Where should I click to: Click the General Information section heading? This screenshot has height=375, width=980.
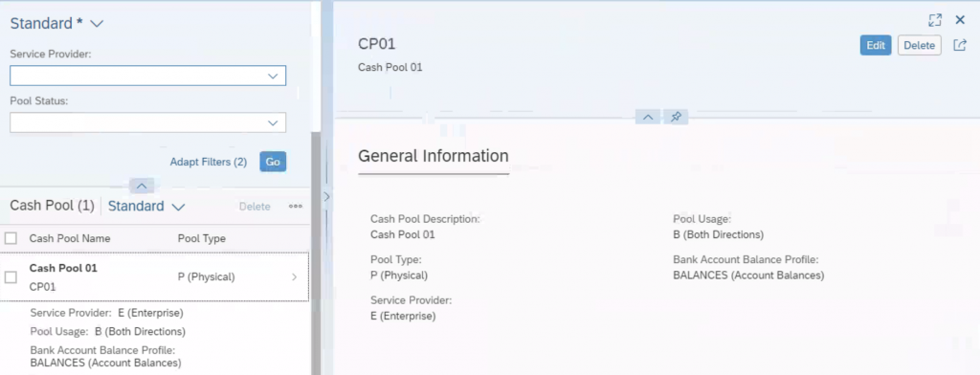coord(434,156)
